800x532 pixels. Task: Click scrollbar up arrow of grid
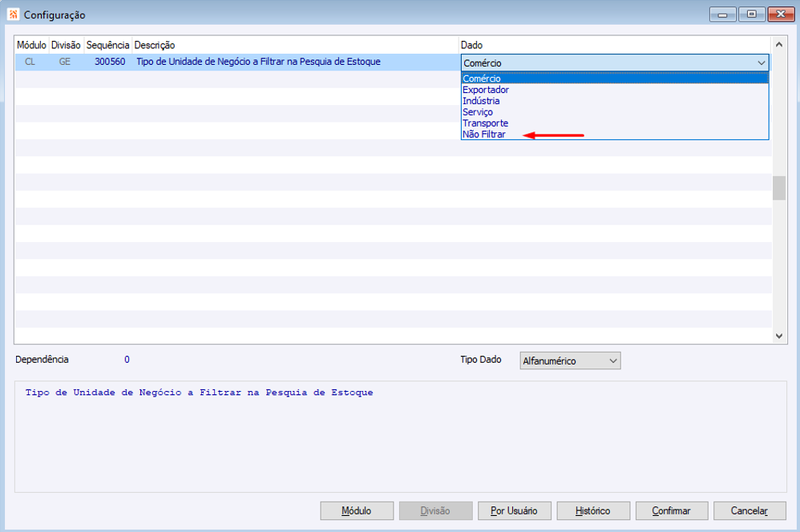(x=779, y=44)
